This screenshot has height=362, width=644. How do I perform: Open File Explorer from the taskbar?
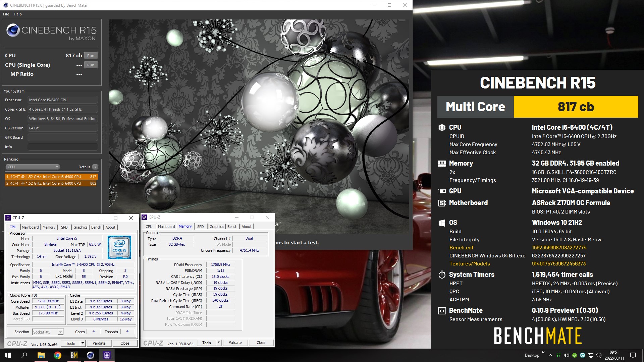tap(41, 355)
